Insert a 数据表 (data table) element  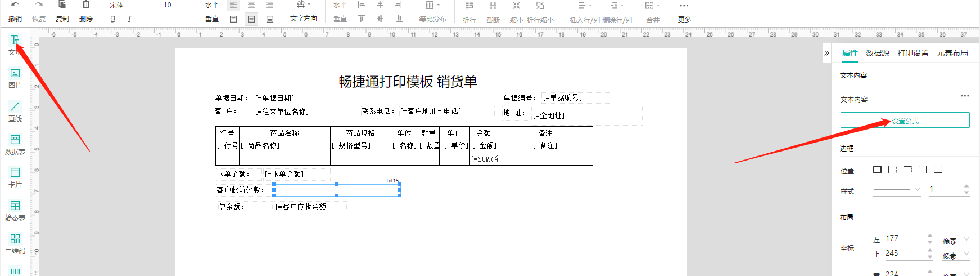click(15, 144)
